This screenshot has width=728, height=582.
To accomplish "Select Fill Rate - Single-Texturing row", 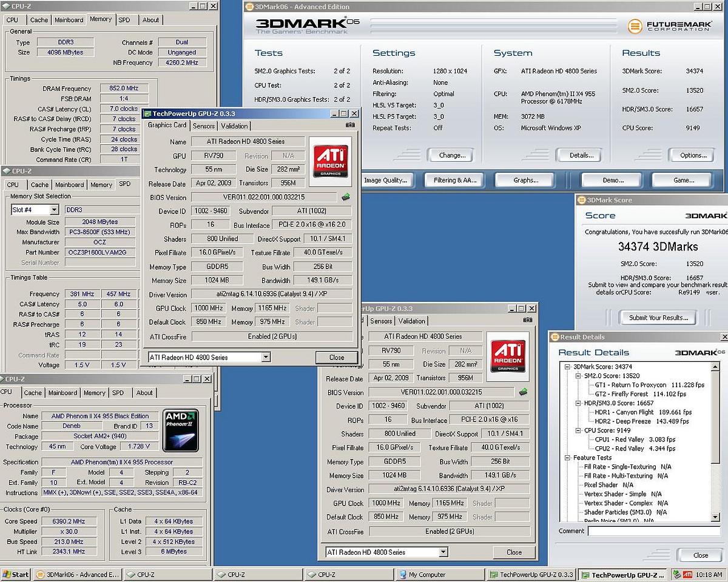I will [x=627, y=467].
